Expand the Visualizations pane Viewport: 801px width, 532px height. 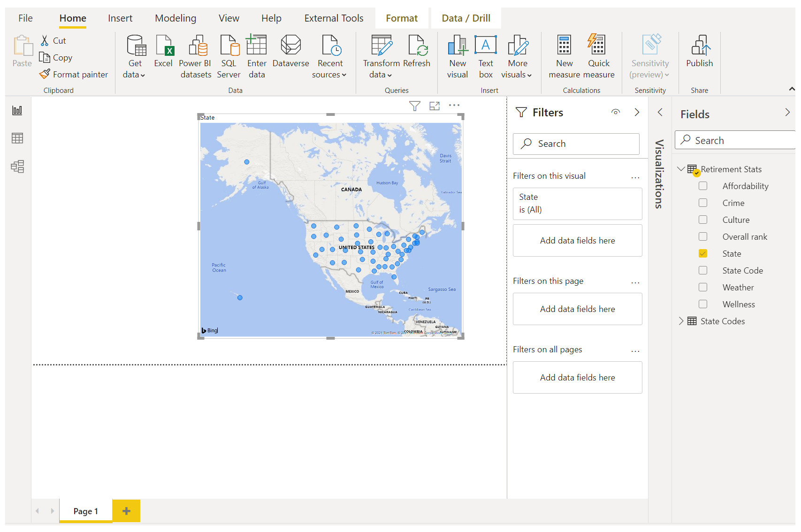(x=660, y=112)
